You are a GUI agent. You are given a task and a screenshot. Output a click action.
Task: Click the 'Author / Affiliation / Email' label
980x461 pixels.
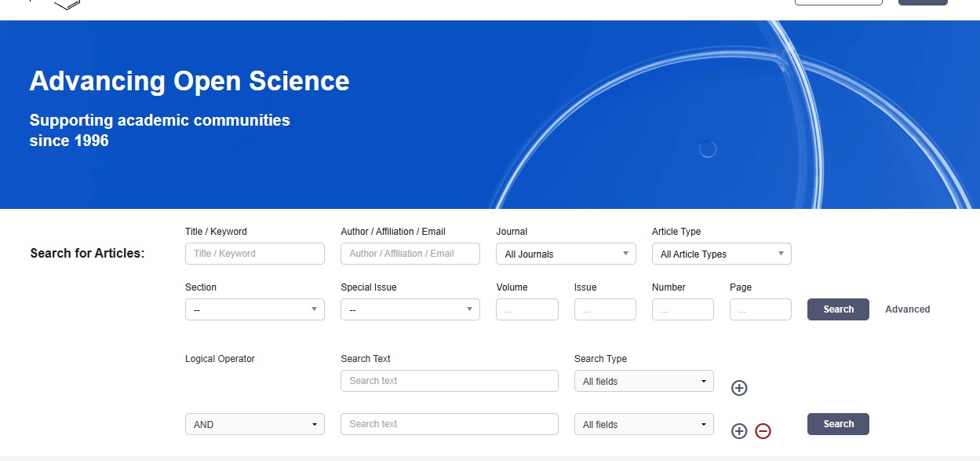tap(393, 232)
